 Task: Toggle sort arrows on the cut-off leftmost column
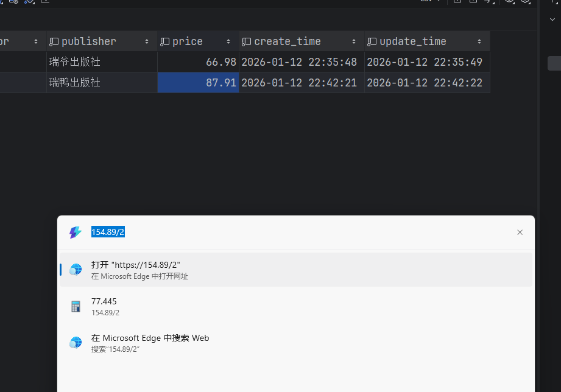(36, 42)
